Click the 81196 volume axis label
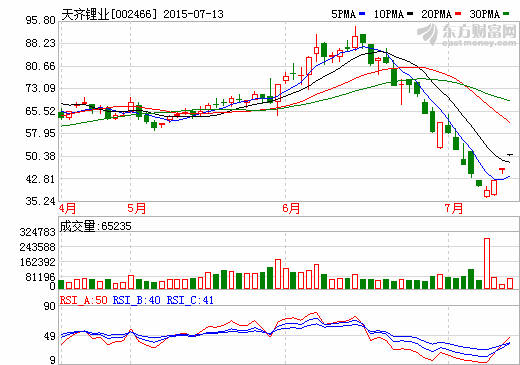 coord(41,277)
